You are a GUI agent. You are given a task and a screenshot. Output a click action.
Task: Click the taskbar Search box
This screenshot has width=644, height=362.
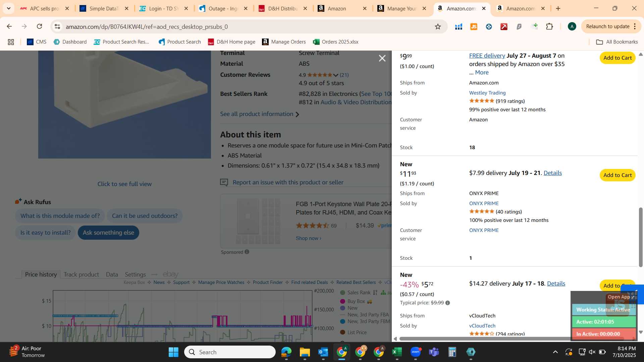tap(230, 352)
